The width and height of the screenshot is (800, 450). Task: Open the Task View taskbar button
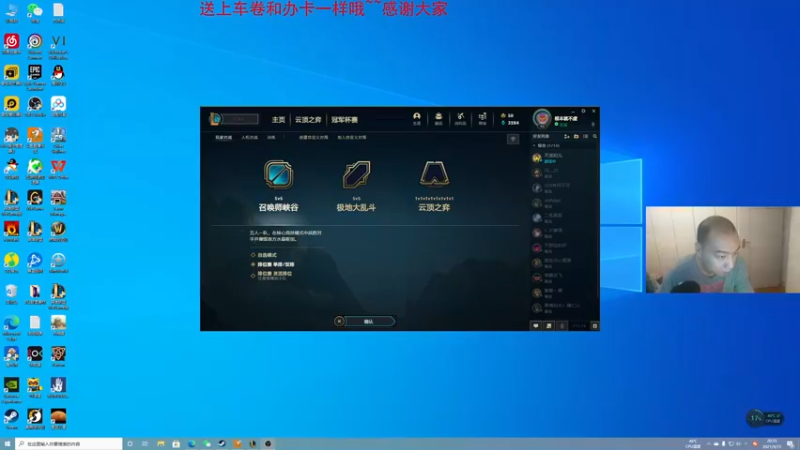145,444
